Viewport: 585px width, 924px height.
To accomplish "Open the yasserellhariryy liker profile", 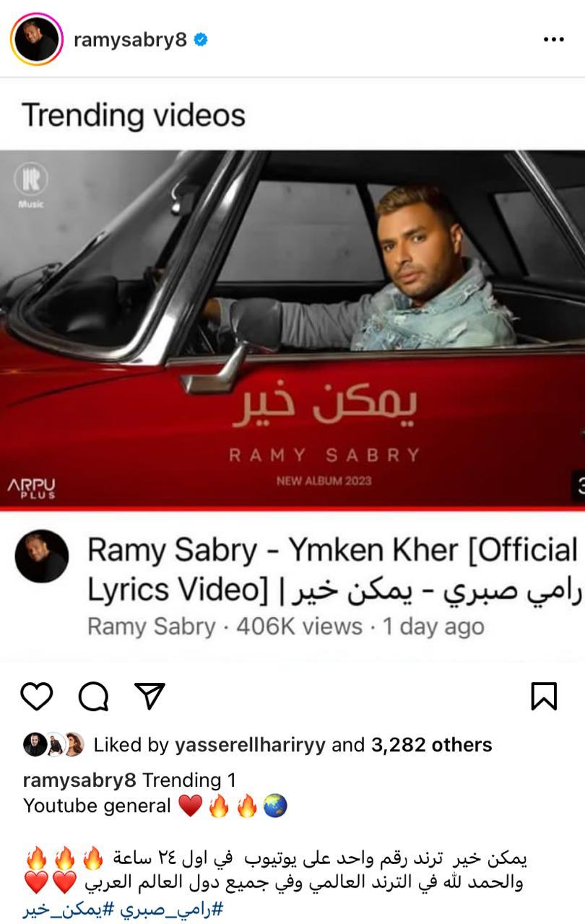I will point(250,745).
